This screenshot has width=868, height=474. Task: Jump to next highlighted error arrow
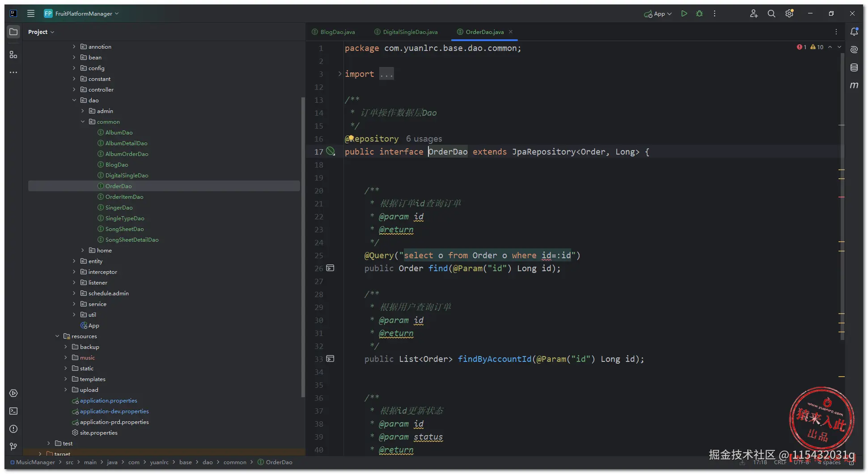coord(839,47)
